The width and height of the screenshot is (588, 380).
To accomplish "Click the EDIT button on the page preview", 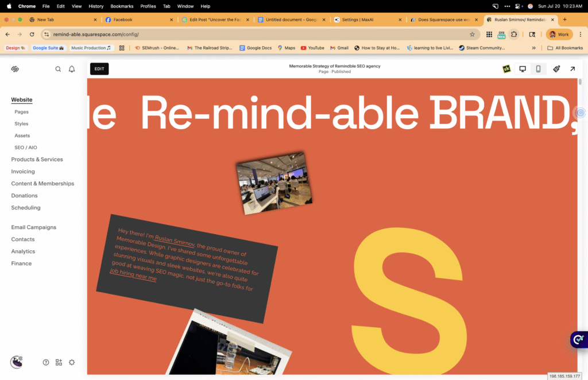I will pyautogui.click(x=99, y=68).
